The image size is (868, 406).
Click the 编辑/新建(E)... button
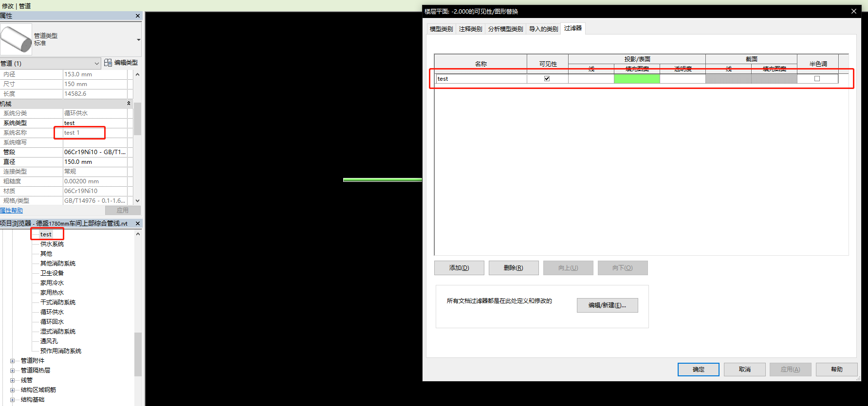pos(607,305)
